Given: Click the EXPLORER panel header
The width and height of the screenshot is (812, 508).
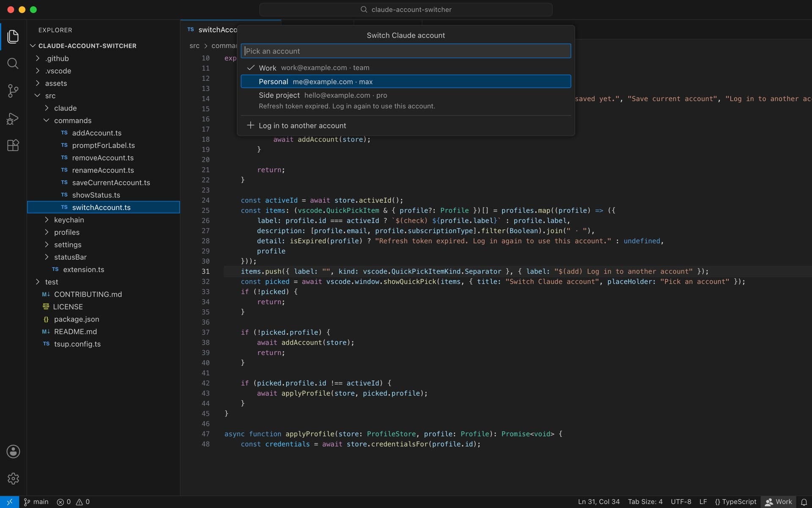Looking at the screenshot, I should click(x=55, y=30).
